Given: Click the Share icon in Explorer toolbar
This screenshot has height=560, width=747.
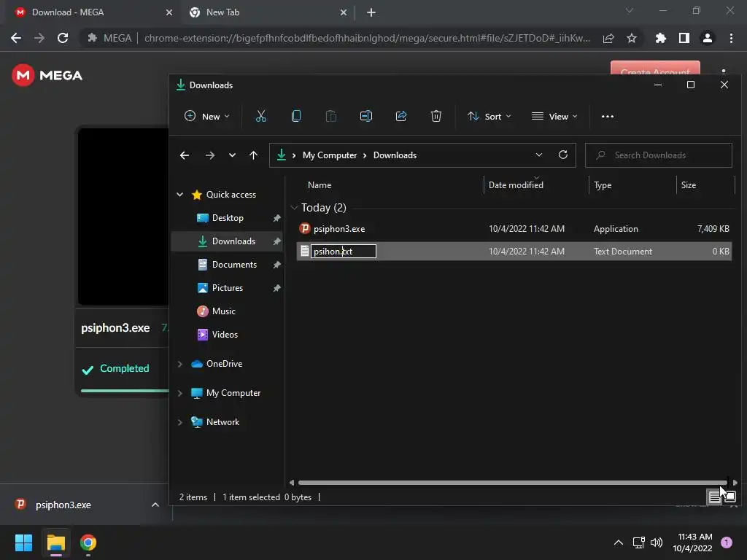Looking at the screenshot, I should 401,116.
